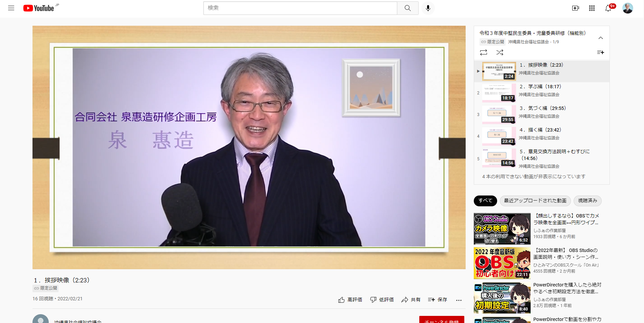Toggle playlist loop

pos(484,52)
